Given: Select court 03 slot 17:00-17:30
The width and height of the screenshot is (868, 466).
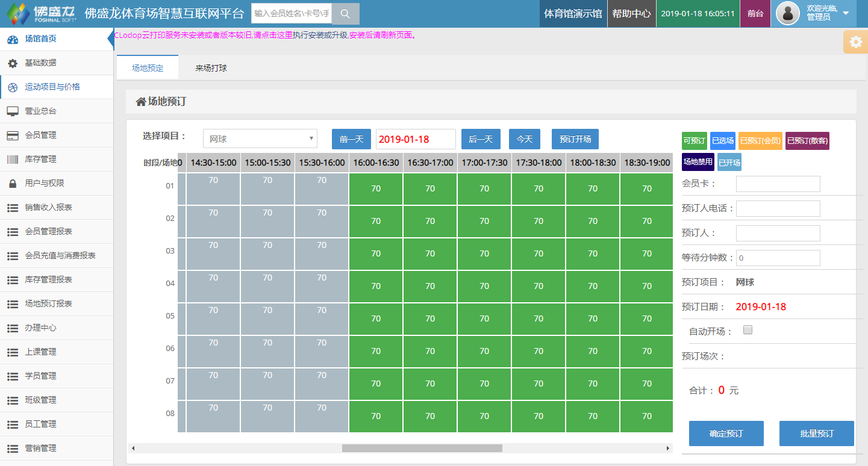Looking at the screenshot, I should coord(484,253).
